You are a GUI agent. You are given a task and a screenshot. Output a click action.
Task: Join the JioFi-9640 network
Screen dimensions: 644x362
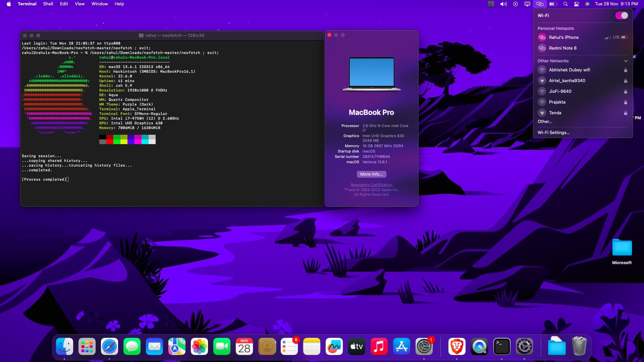point(560,91)
